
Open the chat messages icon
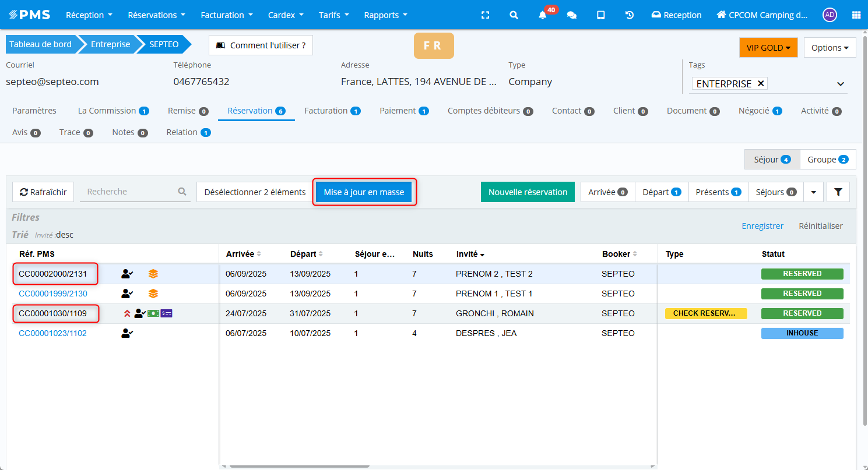(x=572, y=15)
